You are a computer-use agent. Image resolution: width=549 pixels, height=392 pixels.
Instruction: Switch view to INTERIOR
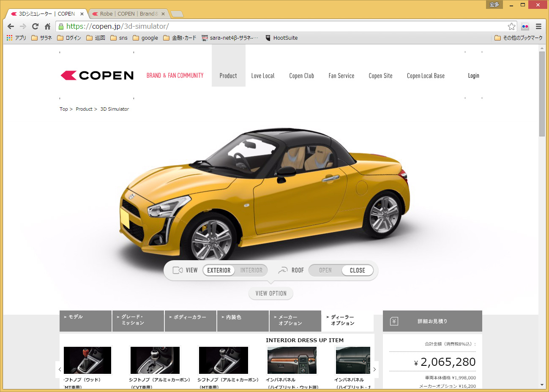[251, 270]
